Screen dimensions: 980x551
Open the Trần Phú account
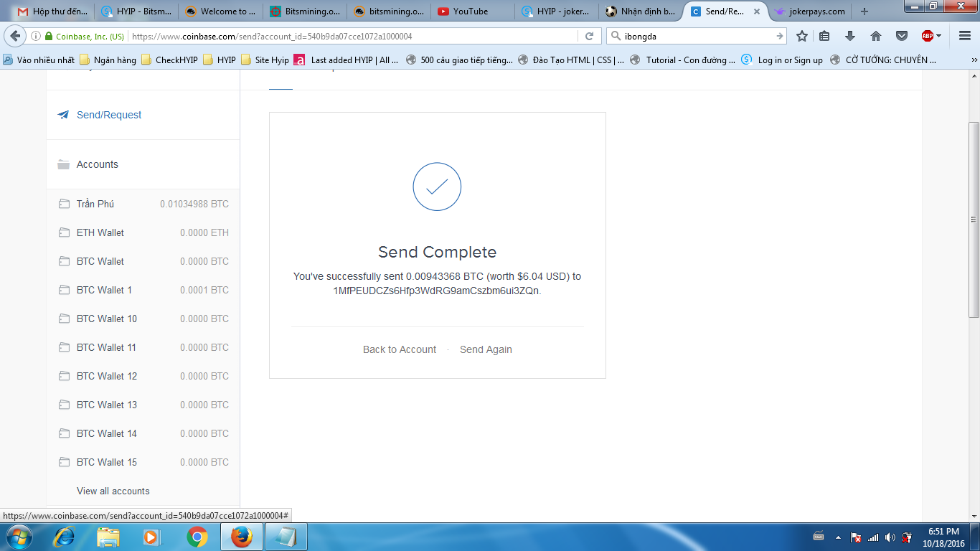tap(143, 204)
